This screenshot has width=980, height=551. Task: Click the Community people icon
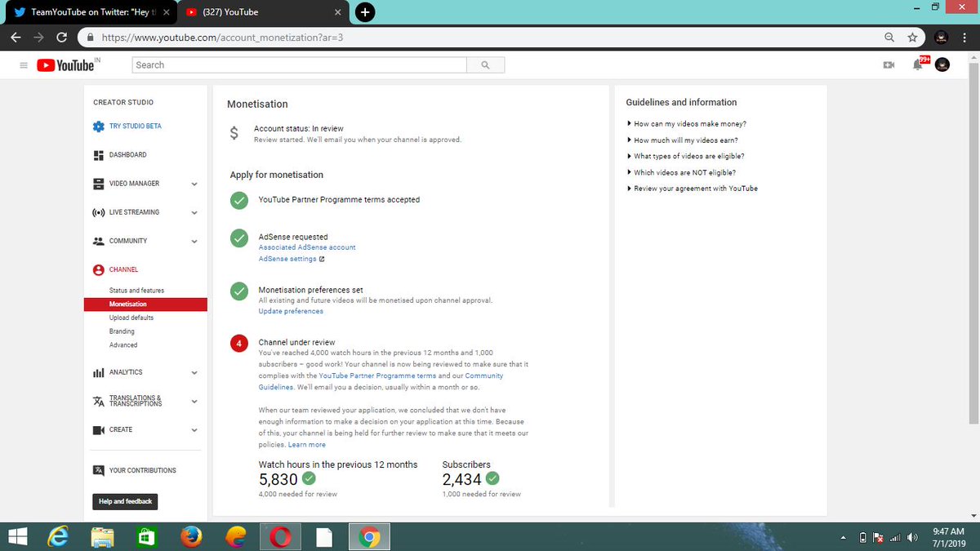(99, 241)
